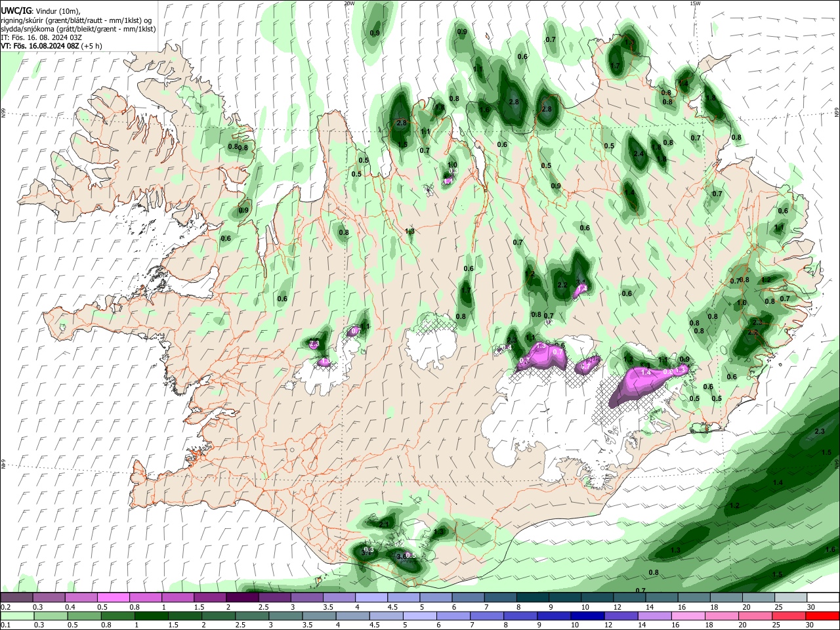840x630 pixels.
Task: Click the 'IT: Fös. 16. 08. 2024 03Z' line
Action: [41, 37]
